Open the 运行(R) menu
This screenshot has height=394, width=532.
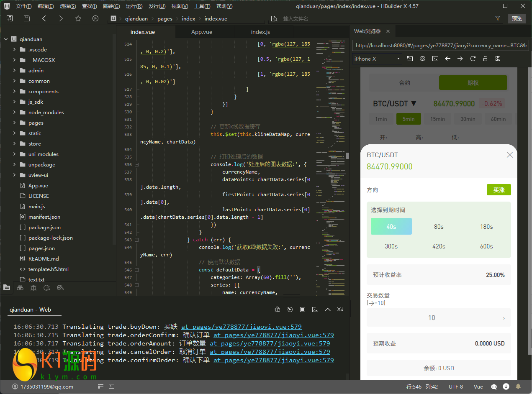(x=134, y=6)
